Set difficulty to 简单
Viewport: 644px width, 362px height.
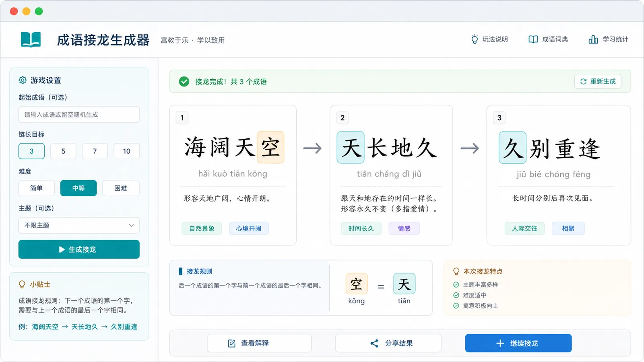[36, 188]
